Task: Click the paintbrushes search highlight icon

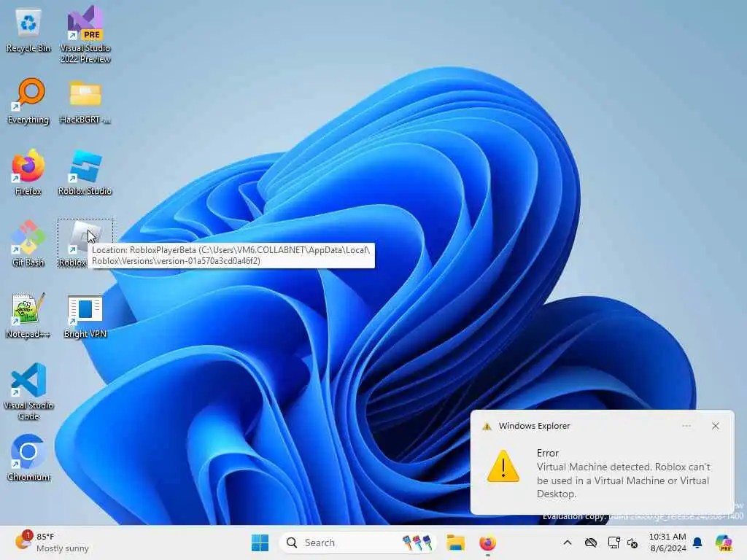Action: 417,542
